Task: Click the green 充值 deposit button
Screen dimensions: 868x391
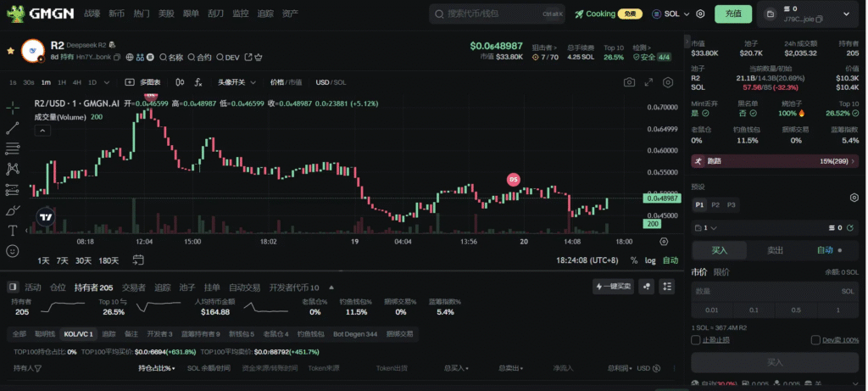Action: pyautogui.click(x=733, y=14)
